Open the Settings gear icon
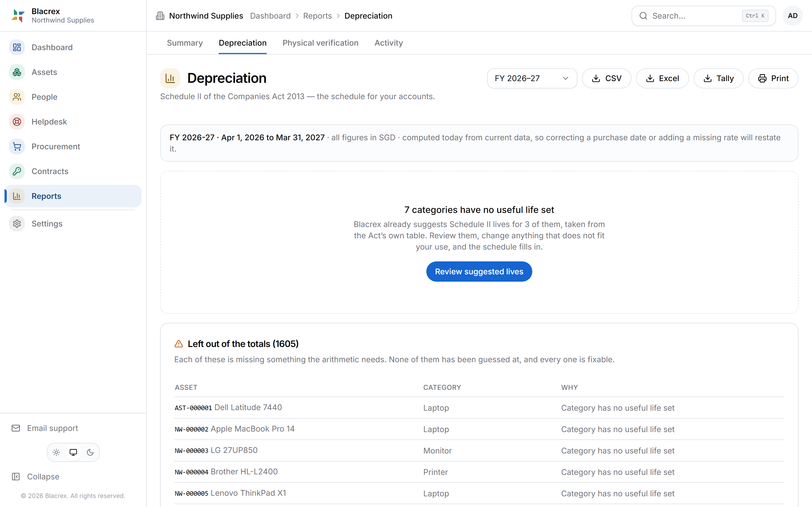The image size is (812, 507). click(17, 224)
